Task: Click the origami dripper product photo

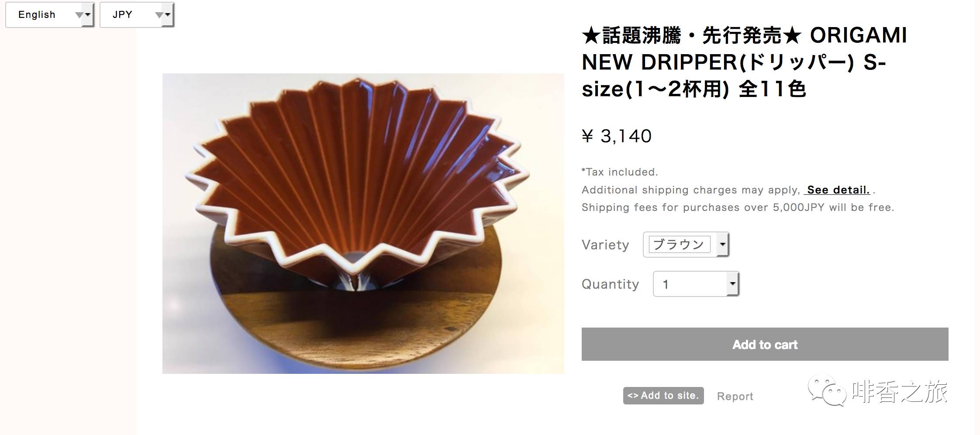Action: (x=363, y=224)
